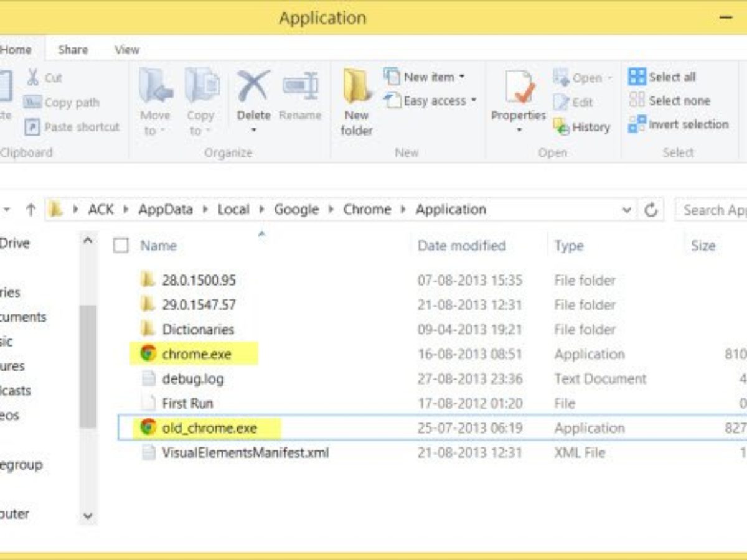
Task: Go to AppData in breadcrumb path
Action: pos(166,210)
